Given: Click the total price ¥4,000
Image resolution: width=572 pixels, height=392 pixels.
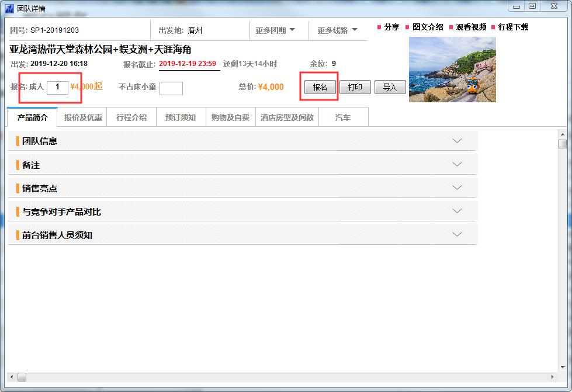Looking at the screenshot, I should coord(271,87).
